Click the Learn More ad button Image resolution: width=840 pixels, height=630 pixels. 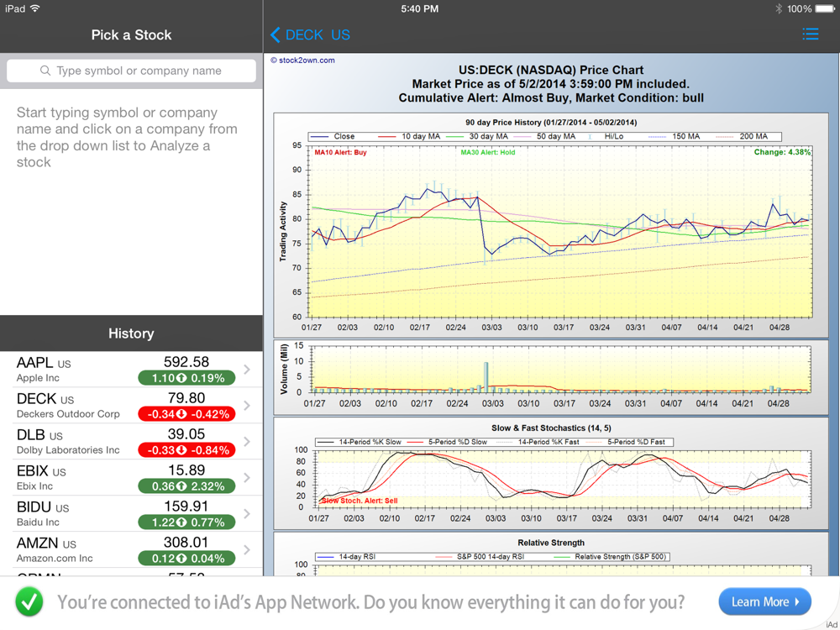pos(764,601)
